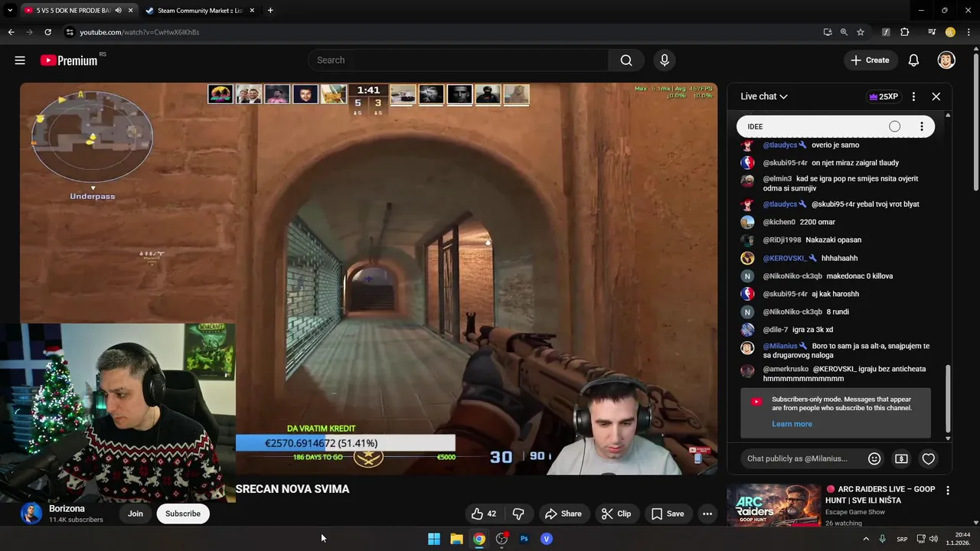980x551 pixels.
Task: Open menu for ARC Raiders recommended video
Action: pos(948,491)
